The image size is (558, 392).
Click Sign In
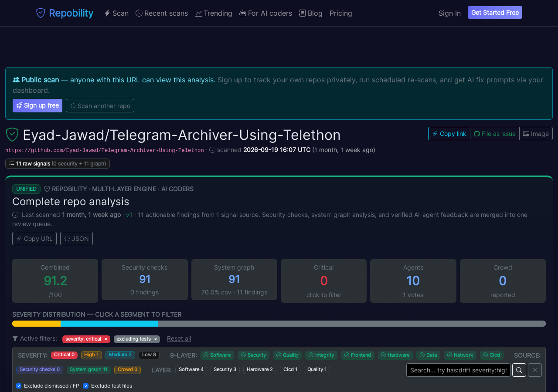(449, 13)
